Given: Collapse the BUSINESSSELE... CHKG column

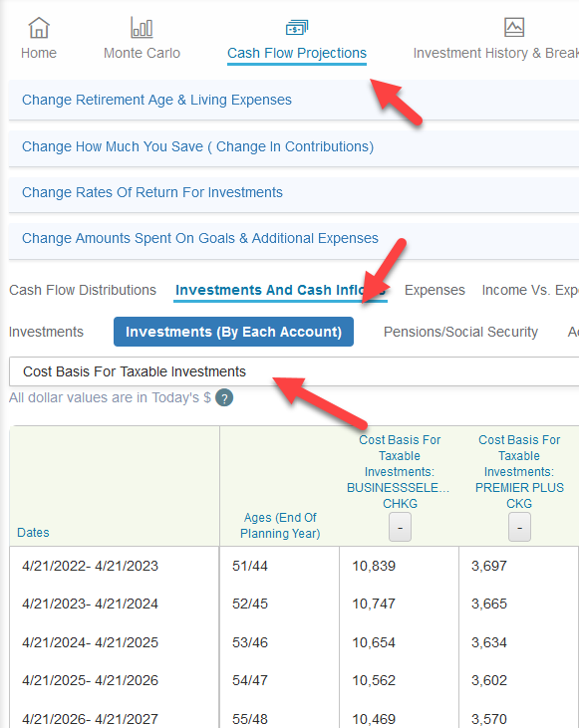Looking at the screenshot, I should click(x=400, y=527).
